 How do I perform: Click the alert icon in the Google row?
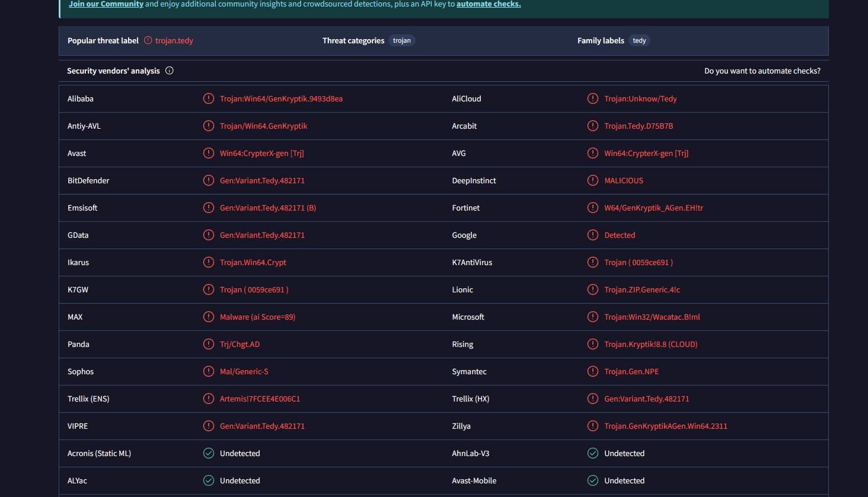(593, 235)
